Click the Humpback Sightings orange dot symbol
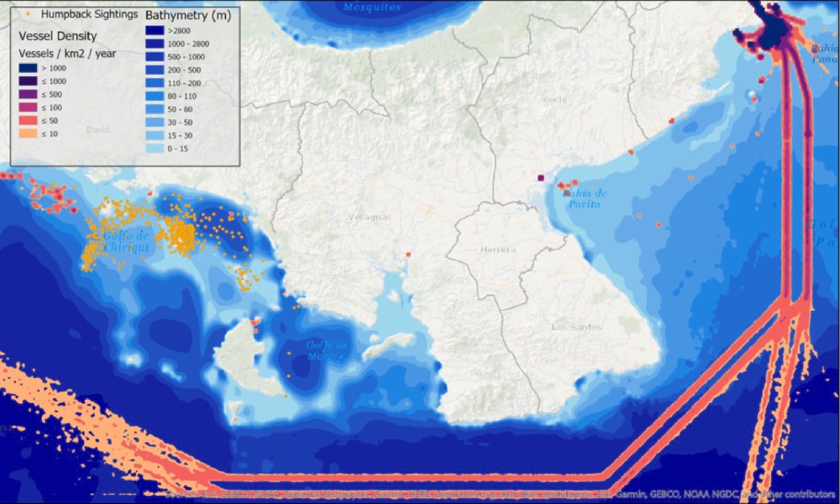Image resolution: width=840 pixels, height=504 pixels. [x=26, y=14]
